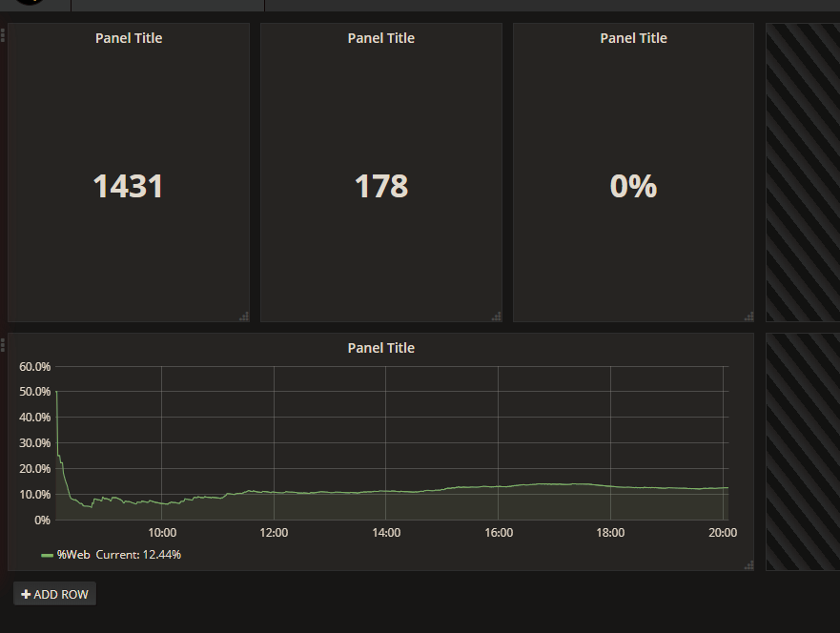Click the striped empty panel on the right
Image resolution: width=840 pixels, height=633 pixels.
(804, 172)
